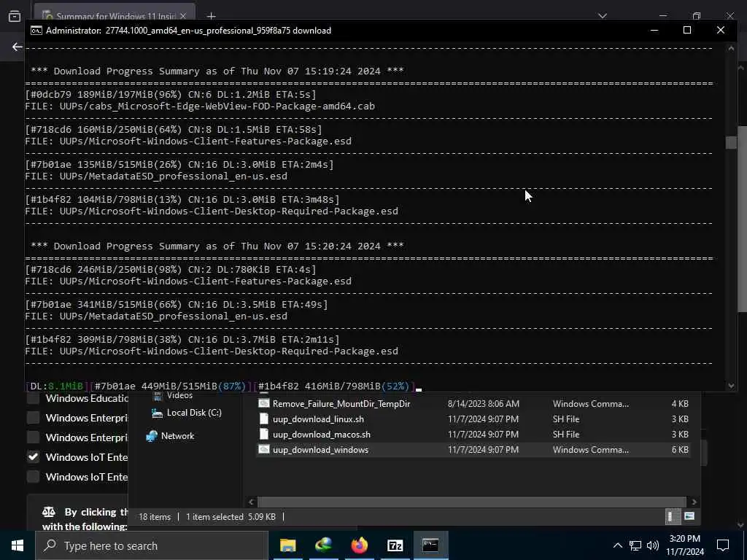
Task: Minimize the command prompt window
Action: 654,30
